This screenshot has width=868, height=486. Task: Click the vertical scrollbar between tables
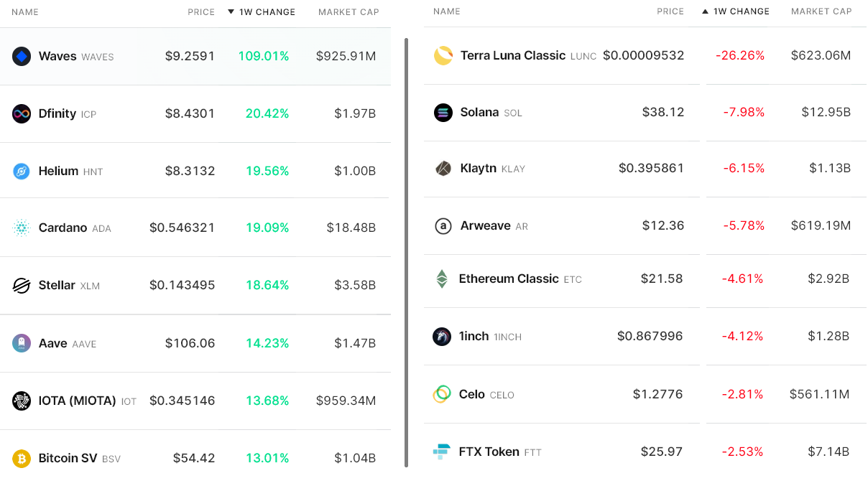tap(407, 251)
